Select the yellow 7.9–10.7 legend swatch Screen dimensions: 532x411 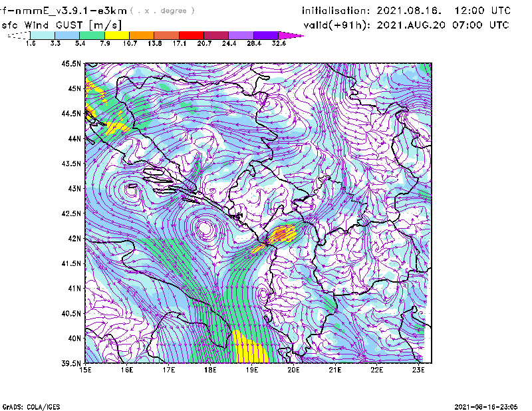click(x=117, y=35)
